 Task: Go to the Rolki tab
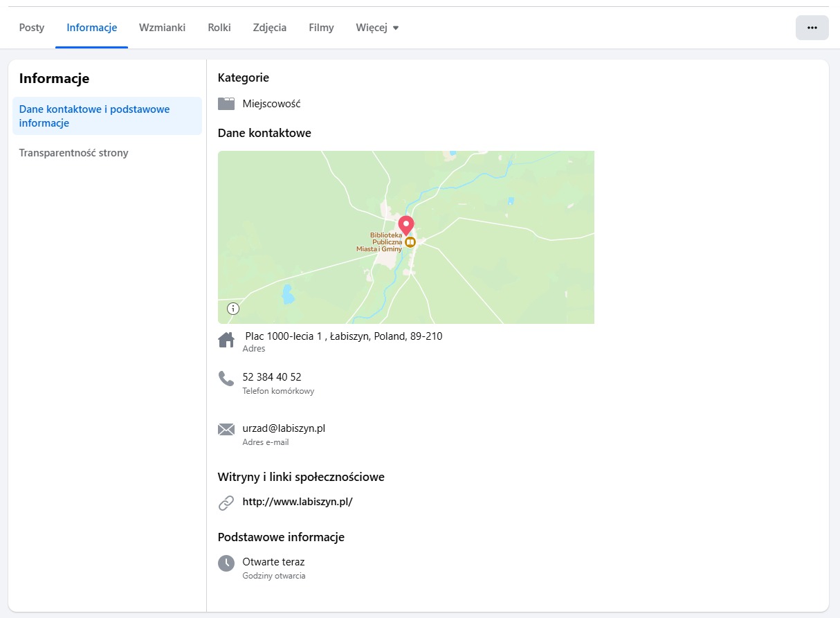pos(219,28)
